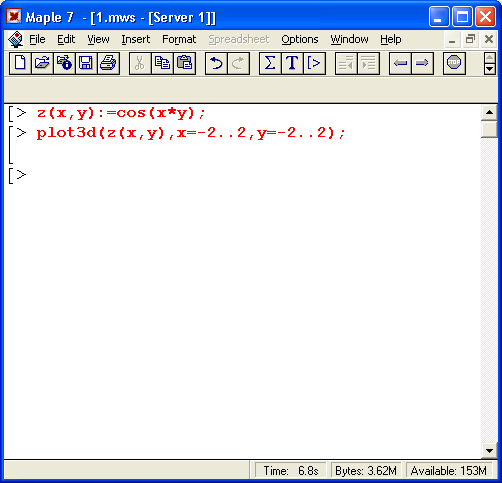Insert text with the T toolbar icon
Viewport: 502px width, 483px height.
292,63
